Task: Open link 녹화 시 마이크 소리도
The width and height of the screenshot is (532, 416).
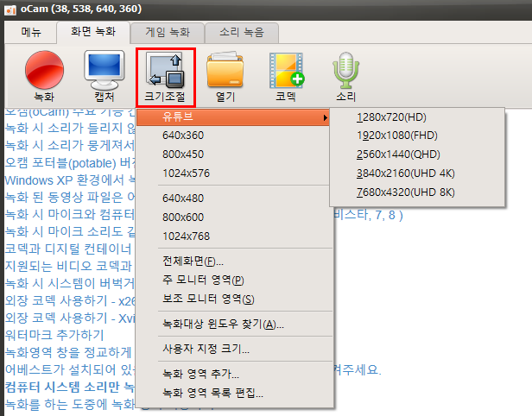Action: click(70, 232)
